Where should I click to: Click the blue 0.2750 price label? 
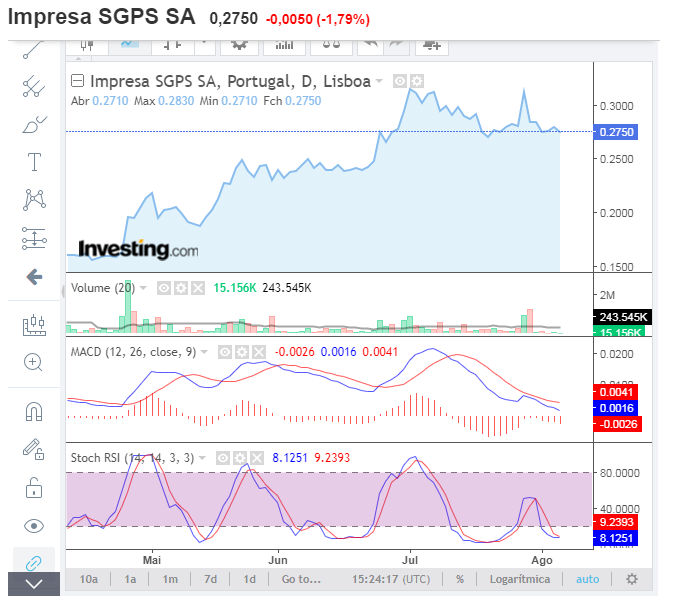(x=616, y=132)
